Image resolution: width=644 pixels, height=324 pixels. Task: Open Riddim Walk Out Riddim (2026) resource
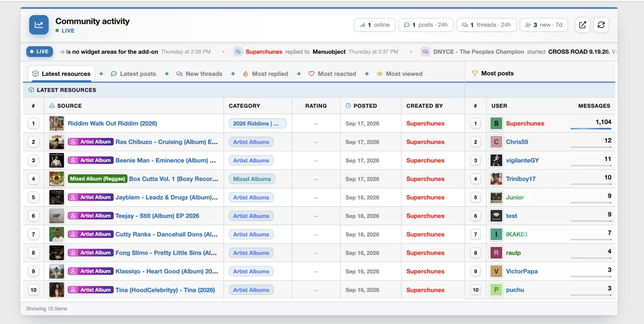pyautogui.click(x=112, y=123)
